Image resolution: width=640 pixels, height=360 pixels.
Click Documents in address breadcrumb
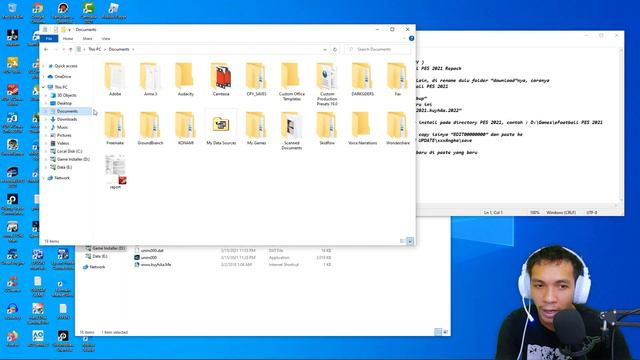point(119,49)
